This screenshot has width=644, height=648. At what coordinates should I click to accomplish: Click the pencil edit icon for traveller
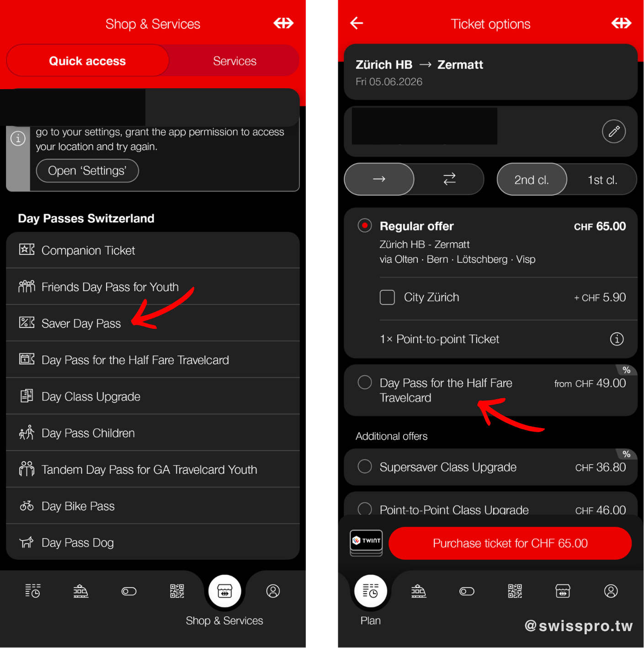pos(613,132)
